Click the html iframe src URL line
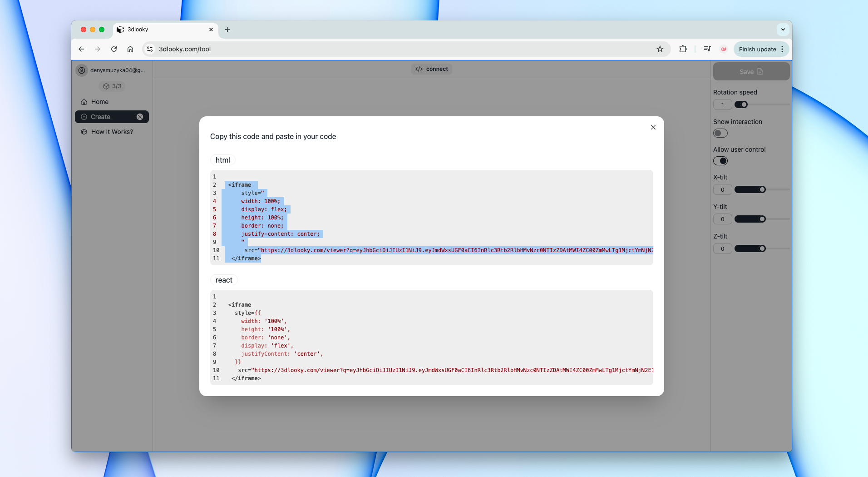This screenshot has width=868, height=477. coord(449,250)
